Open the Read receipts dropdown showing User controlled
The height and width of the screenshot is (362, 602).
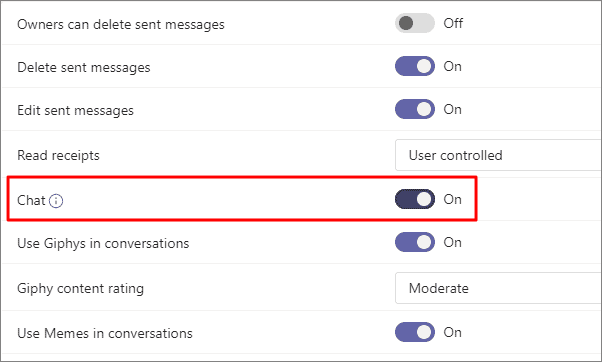tap(498, 155)
